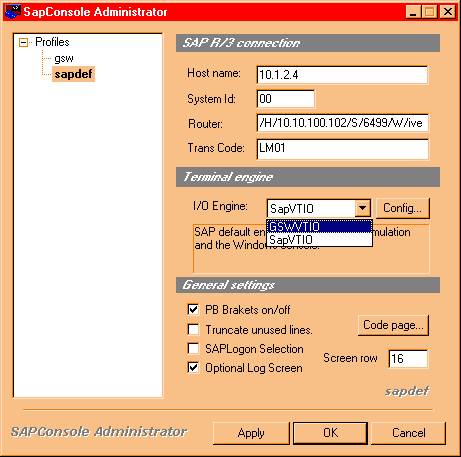Click the Host name input field
This screenshot has height=457, width=461.
point(342,75)
